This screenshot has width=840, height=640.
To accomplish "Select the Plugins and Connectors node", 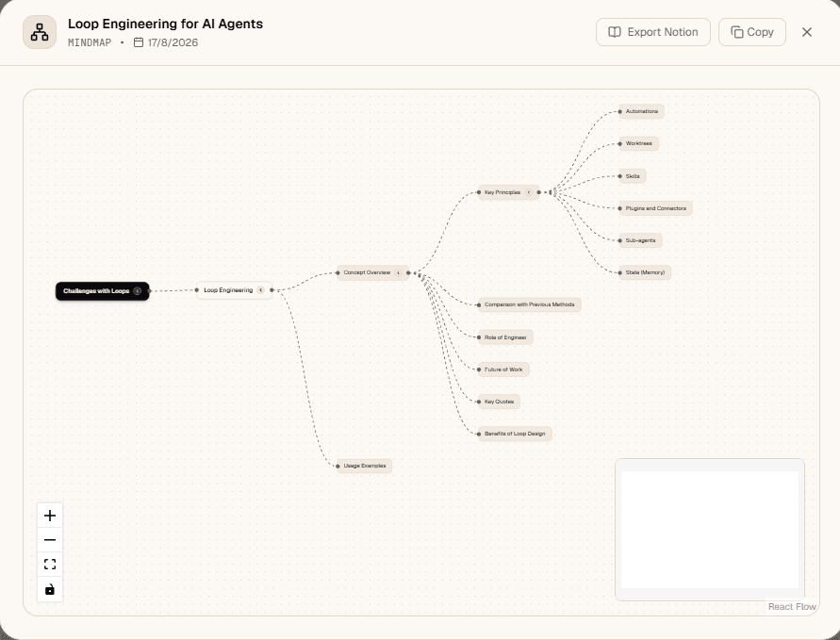I will pyautogui.click(x=656, y=208).
